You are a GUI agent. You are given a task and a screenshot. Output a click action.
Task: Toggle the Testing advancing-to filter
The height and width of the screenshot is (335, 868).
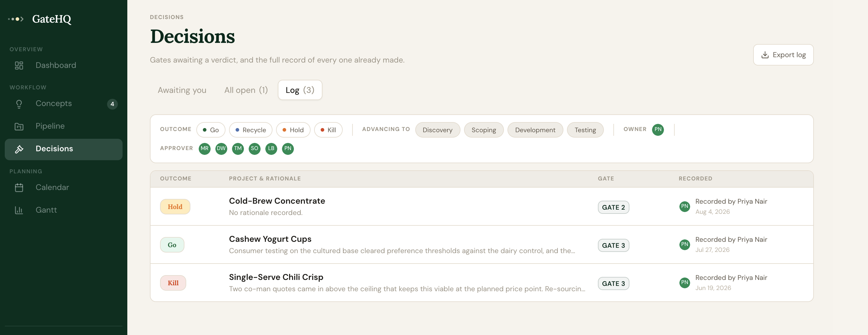pyautogui.click(x=585, y=130)
